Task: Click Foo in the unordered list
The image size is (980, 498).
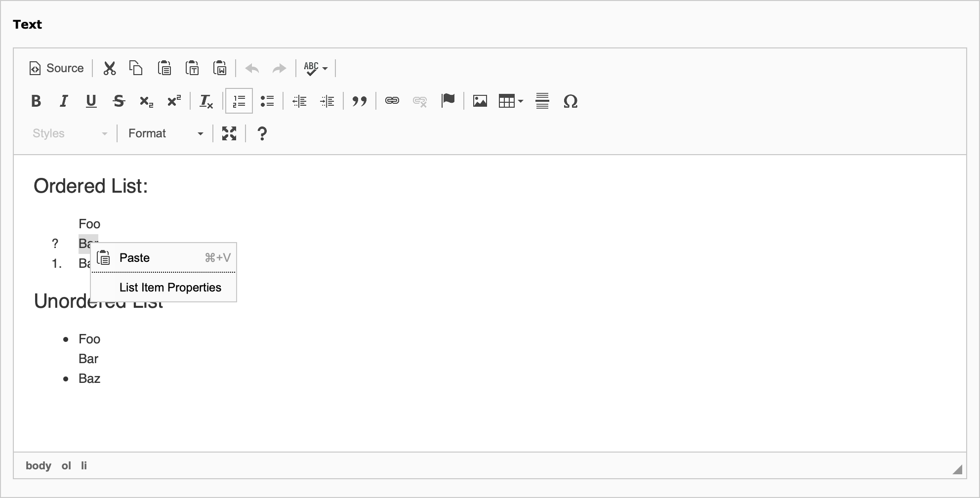Action: tap(89, 339)
